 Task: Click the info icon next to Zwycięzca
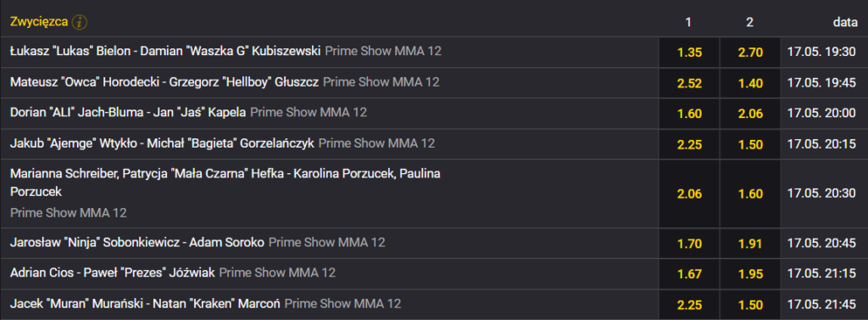(80, 22)
